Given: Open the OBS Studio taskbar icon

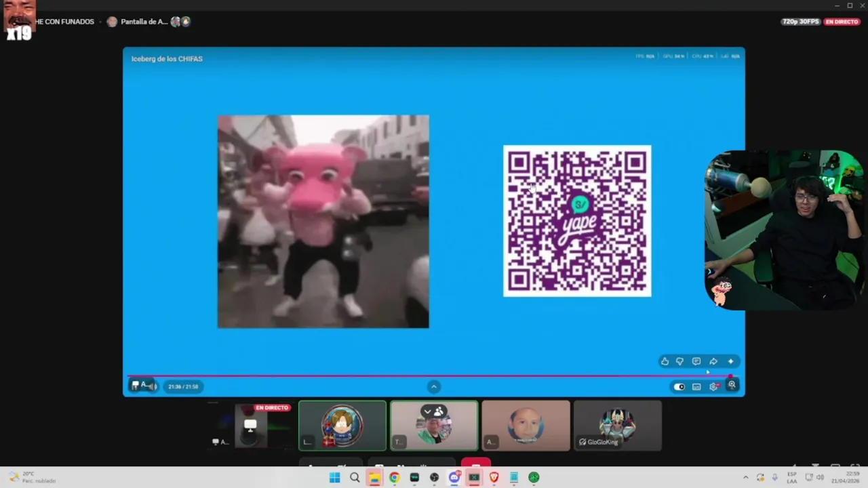Looking at the screenshot, I should click(x=435, y=478).
